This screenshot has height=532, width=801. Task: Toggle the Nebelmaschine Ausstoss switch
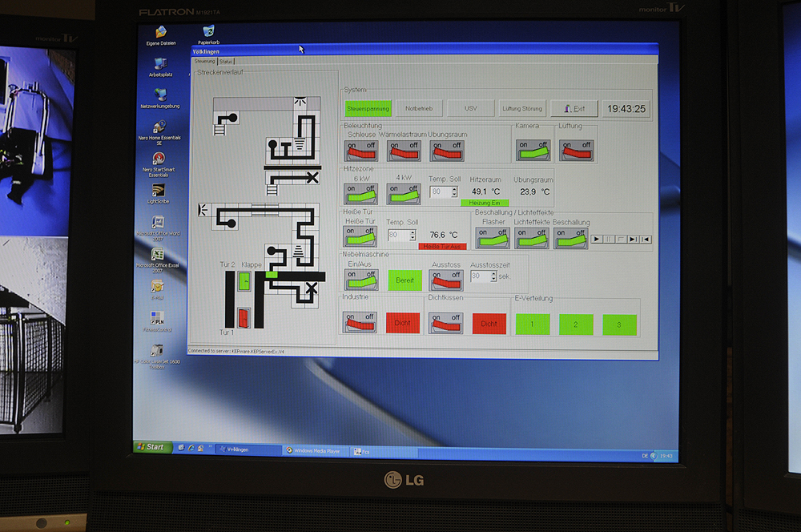click(446, 279)
